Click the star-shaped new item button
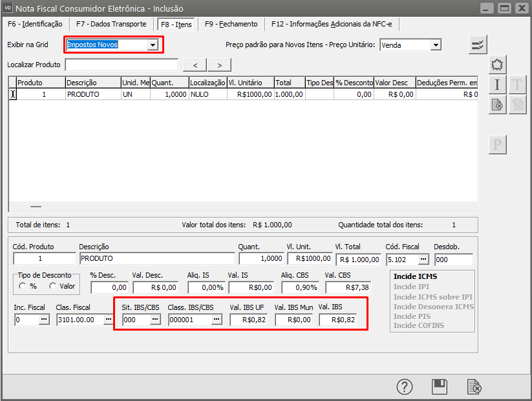The width and height of the screenshot is (532, 401). point(496,65)
